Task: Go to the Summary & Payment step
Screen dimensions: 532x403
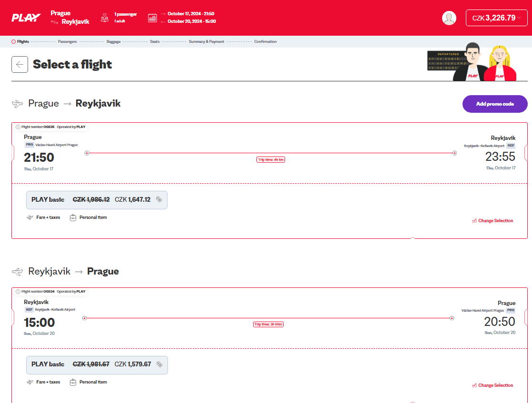Action: click(x=207, y=42)
